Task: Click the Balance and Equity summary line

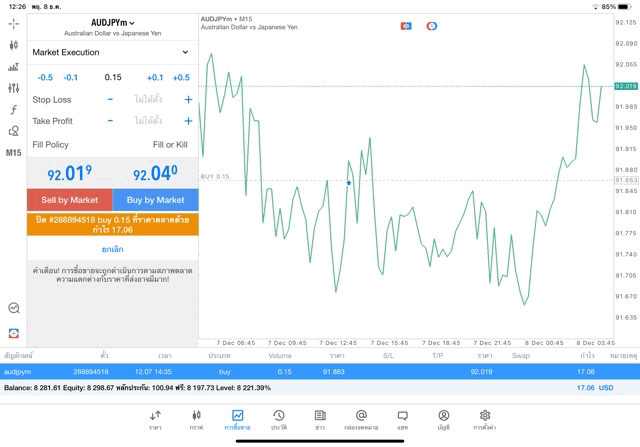Action: point(137,388)
